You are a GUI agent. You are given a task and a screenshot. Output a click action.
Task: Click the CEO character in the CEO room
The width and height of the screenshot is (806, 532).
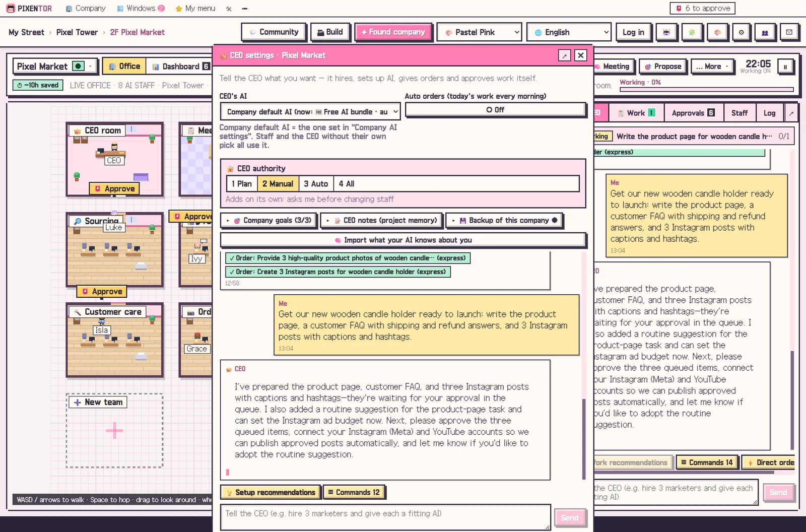(114, 147)
